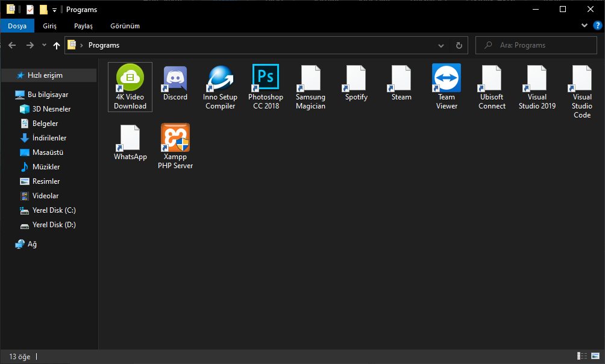Select the Photoshop CC 2018 shortcut
Image resolution: width=605 pixels, height=364 pixels.
266,87
